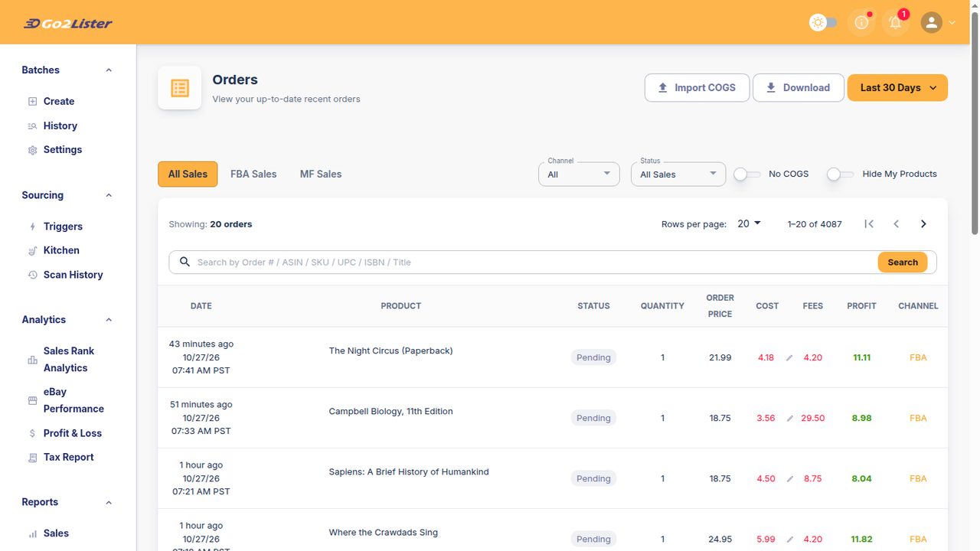980x551 pixels.
Task: Go to the next page of orders
Action: point(923,224)
